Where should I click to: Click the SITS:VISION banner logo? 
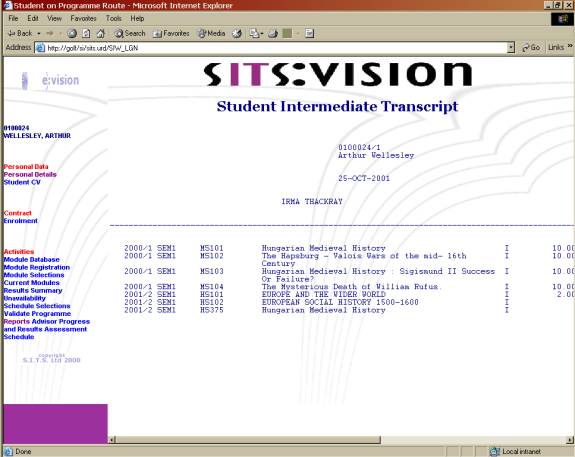click(x=338, y=74)
